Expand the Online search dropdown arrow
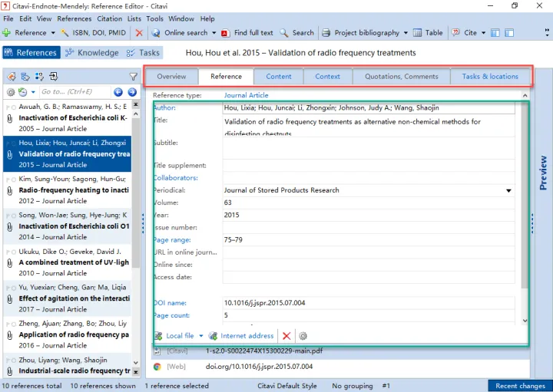Image resolution: width=553 pixels, height=392 pixels. click(x=214, y=33)
